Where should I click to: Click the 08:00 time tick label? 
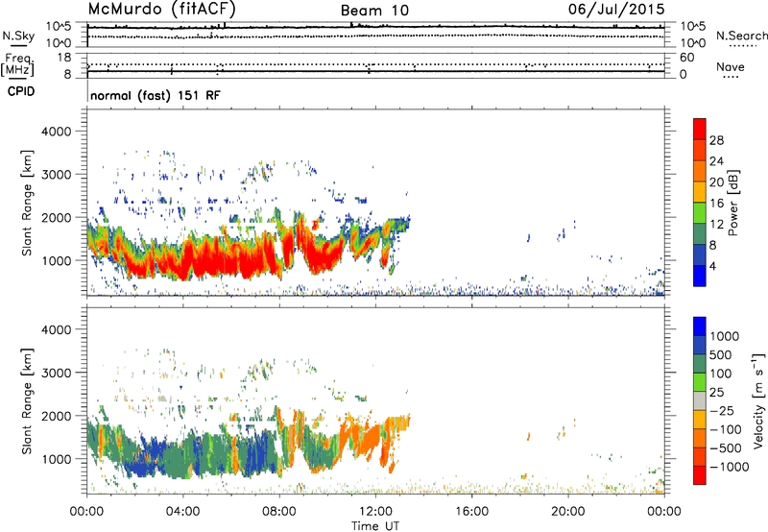[279, 512]
